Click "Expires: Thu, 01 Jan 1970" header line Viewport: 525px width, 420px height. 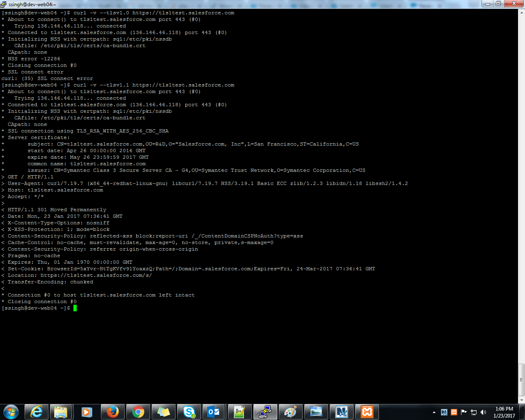pyautogui.click(x=67, y=262)
